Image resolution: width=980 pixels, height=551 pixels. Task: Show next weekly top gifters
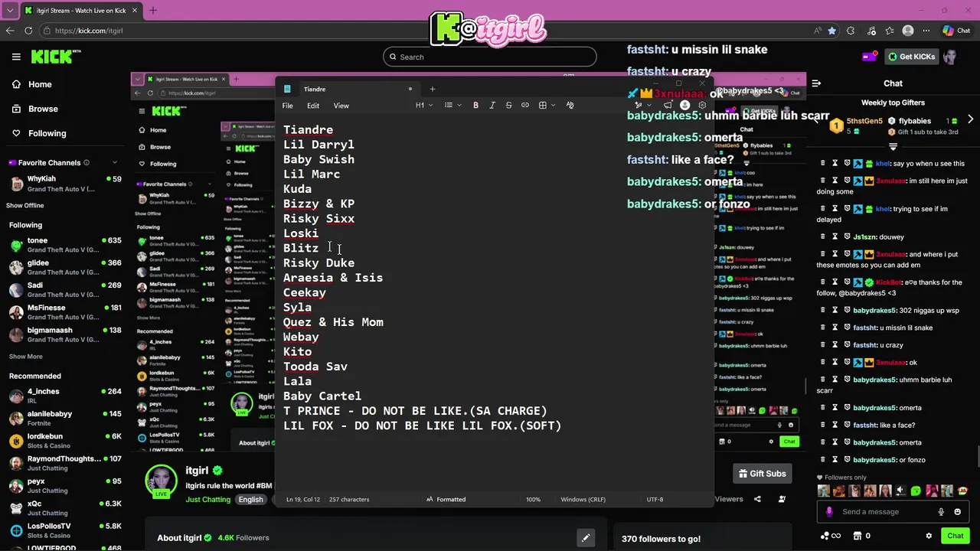(970, 119)
